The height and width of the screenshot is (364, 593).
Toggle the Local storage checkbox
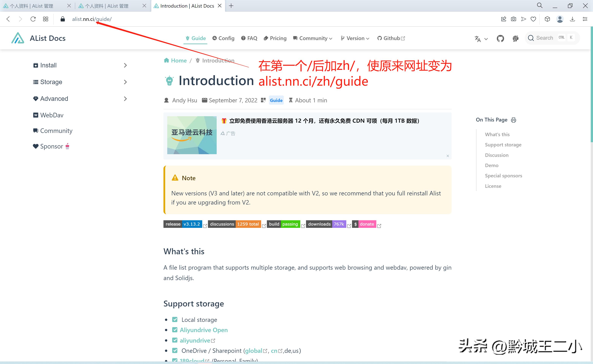175,319
